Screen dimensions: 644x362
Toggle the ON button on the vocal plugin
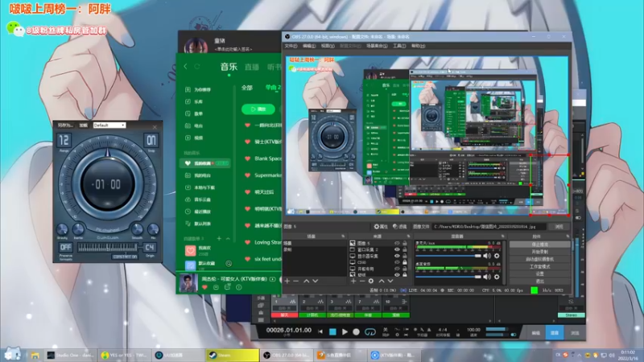click(x=151, y=140)
